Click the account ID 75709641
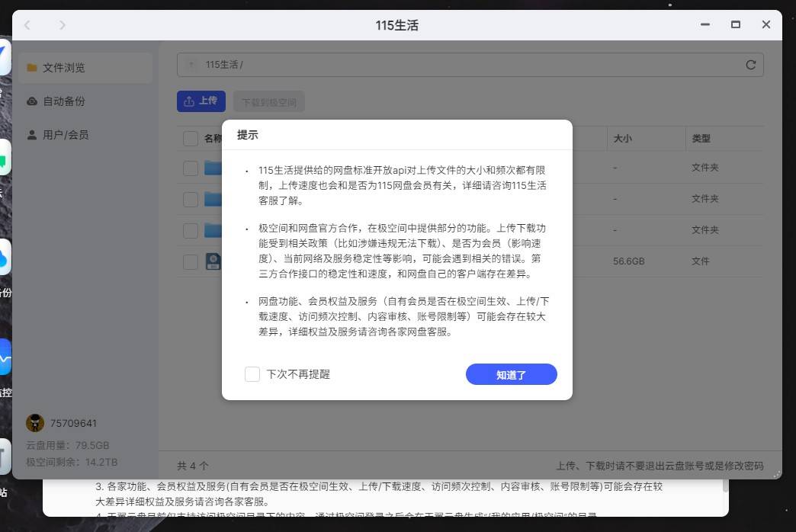 (73, 423)
